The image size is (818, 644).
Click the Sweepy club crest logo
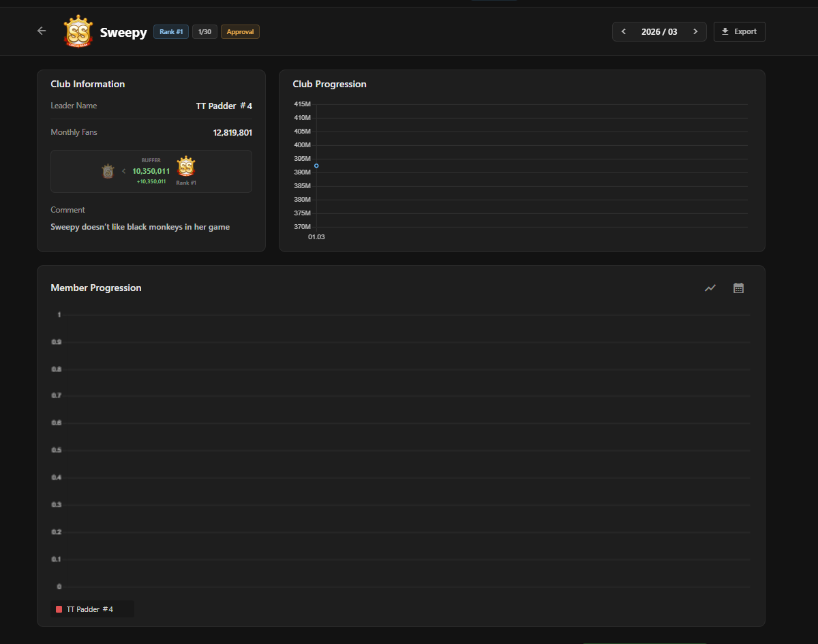77,31
